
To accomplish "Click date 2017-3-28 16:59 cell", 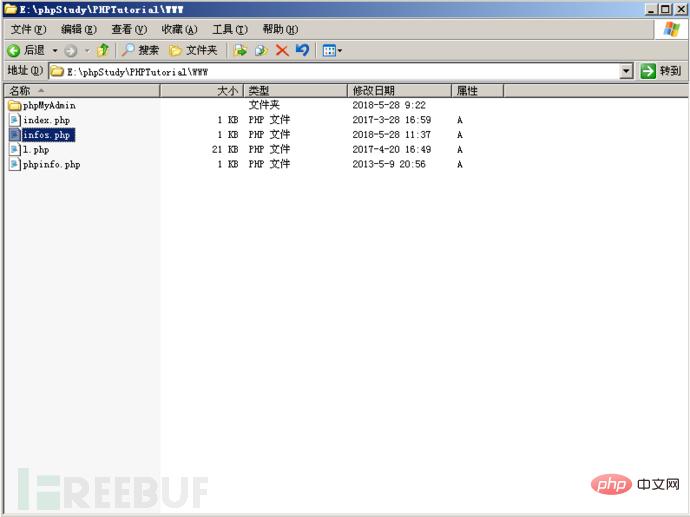I will click(x=392, y=120).
